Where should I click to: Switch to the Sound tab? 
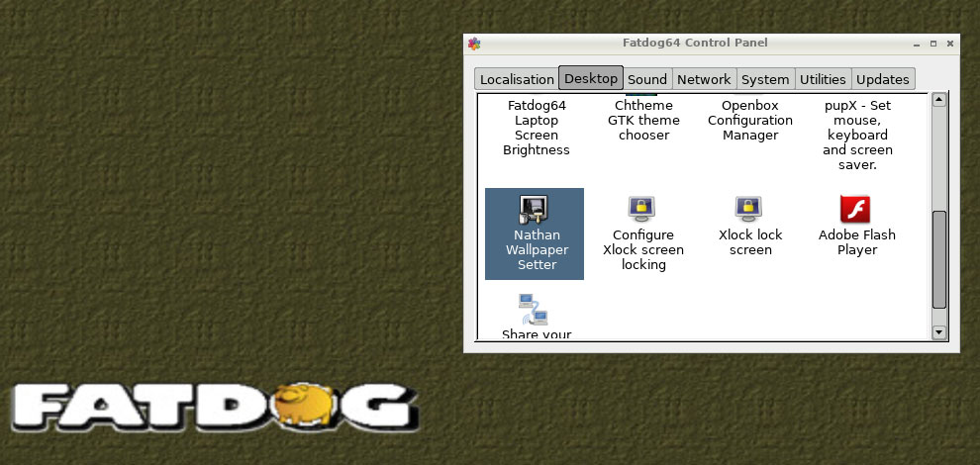point(647,79)
